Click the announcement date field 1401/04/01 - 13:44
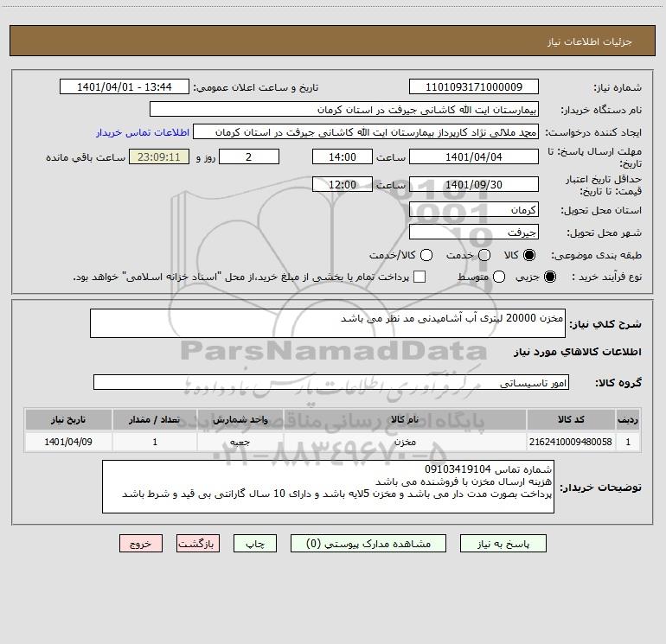 (x=124, y=87)
